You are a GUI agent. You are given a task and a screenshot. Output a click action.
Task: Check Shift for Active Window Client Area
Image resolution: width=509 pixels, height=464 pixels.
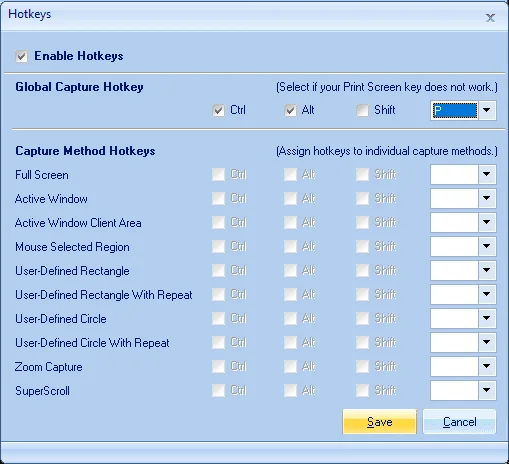tap(362, 222)
